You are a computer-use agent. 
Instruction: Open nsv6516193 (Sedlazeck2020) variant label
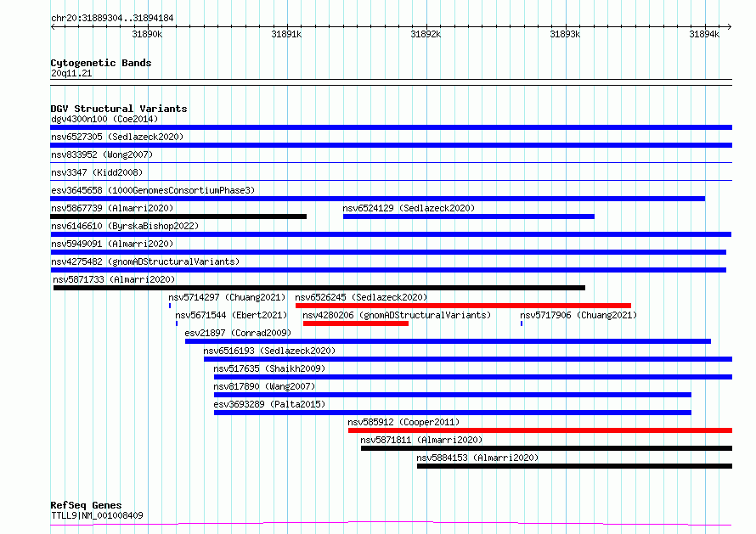[x=269, y=351]
